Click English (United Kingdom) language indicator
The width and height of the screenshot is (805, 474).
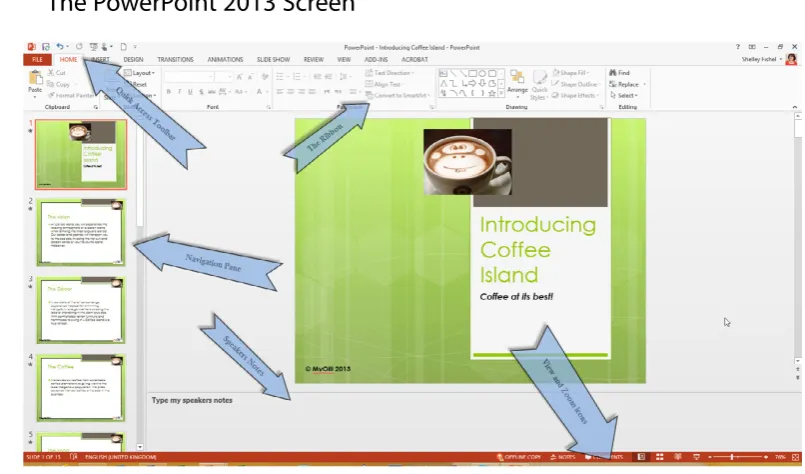121,457
